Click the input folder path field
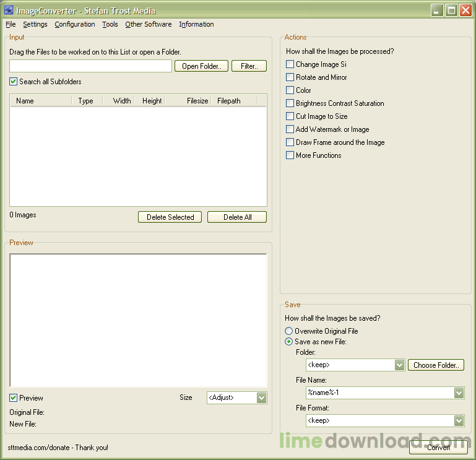The width and height of the screenshot is (476, 460). [x=90, y=66]
